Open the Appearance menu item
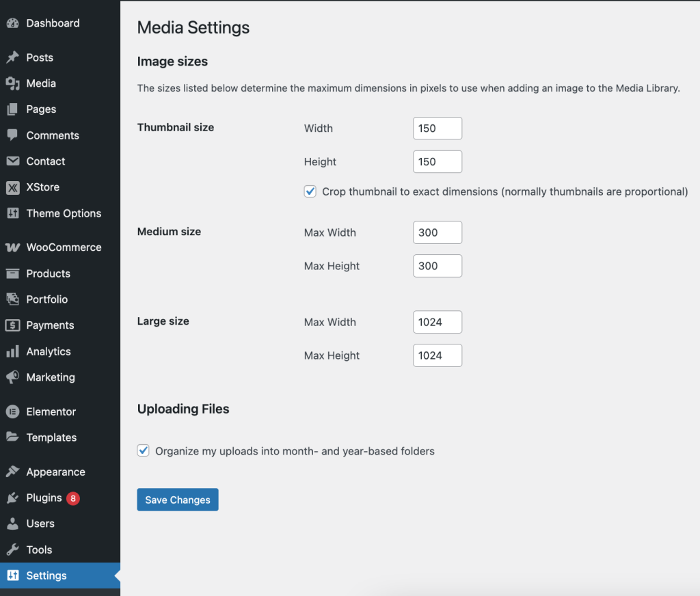 coord(55,472)
